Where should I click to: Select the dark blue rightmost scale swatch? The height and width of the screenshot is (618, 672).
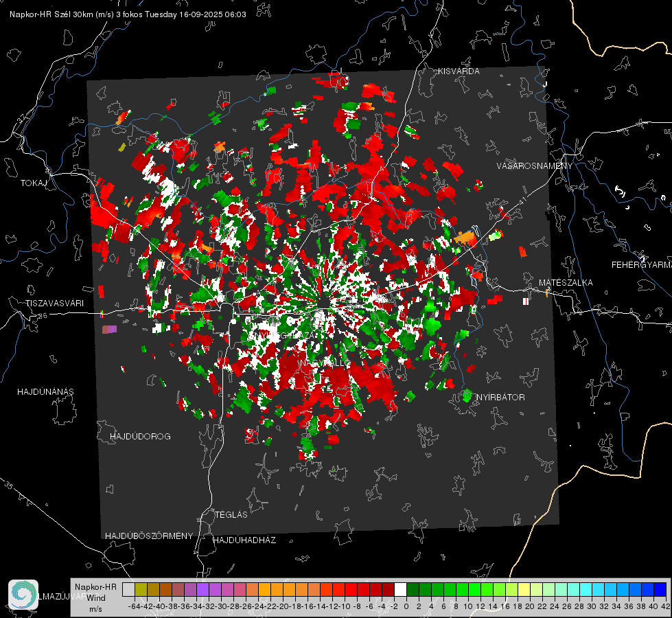(660, 589)
